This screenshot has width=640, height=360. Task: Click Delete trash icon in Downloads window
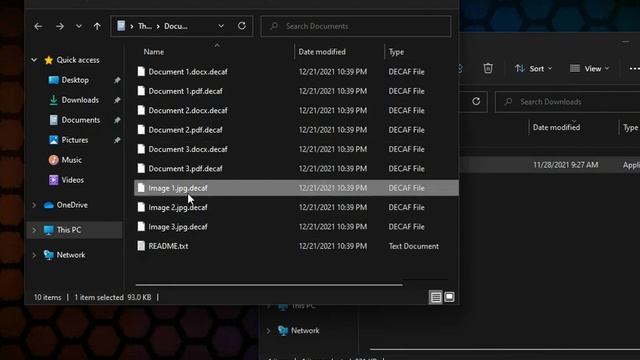pyautogui.click(x=488, y=68)
